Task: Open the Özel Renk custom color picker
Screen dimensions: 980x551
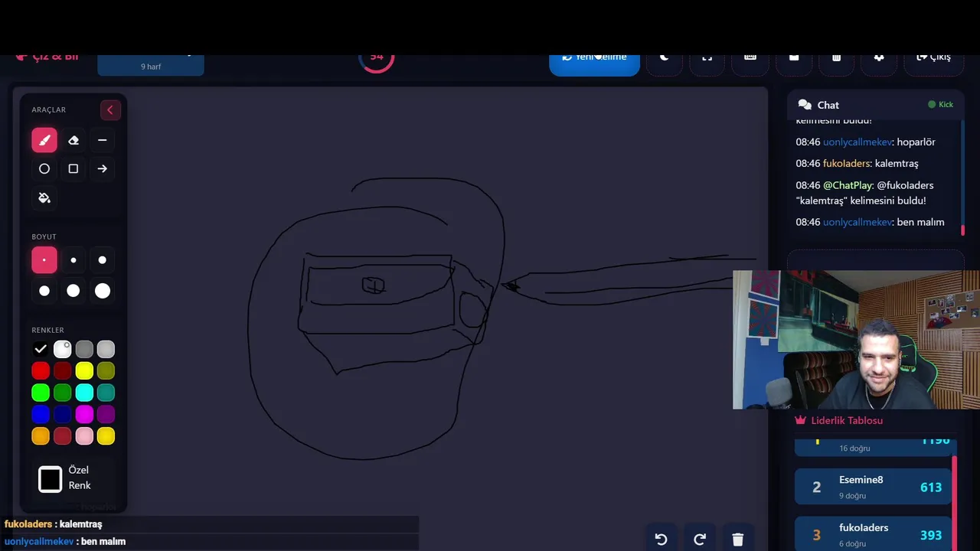Action: 51,479
